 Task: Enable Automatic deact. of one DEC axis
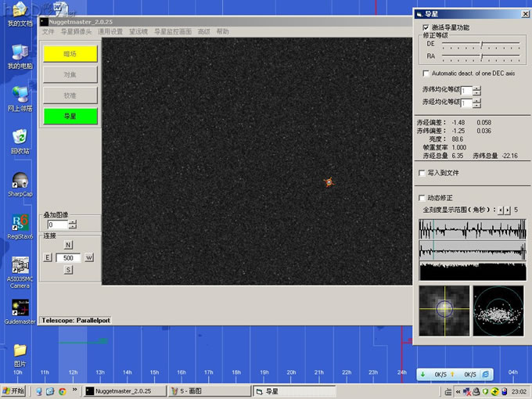click(426, 73)
